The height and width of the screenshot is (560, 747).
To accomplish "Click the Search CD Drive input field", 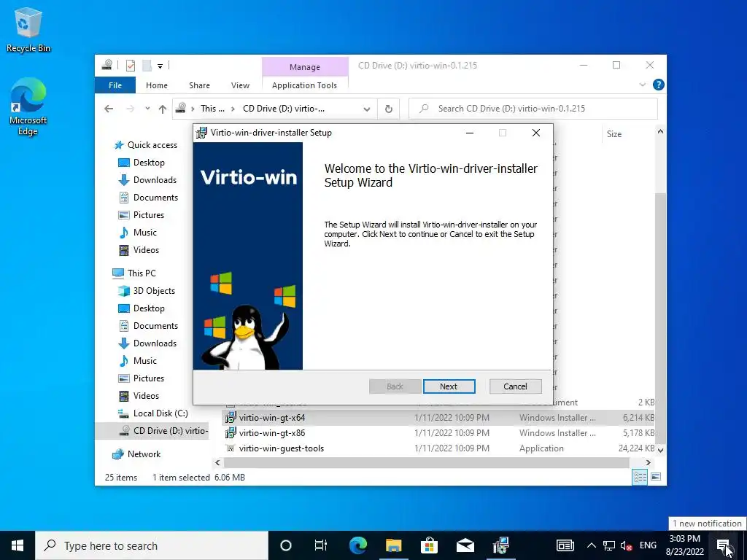I will tap(533, 109).
